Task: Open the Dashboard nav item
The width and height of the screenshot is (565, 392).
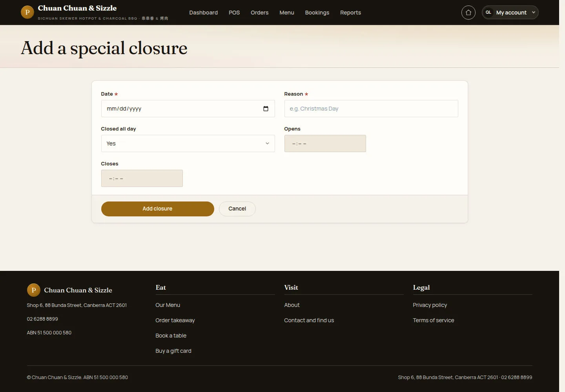Action: (203, 13)
